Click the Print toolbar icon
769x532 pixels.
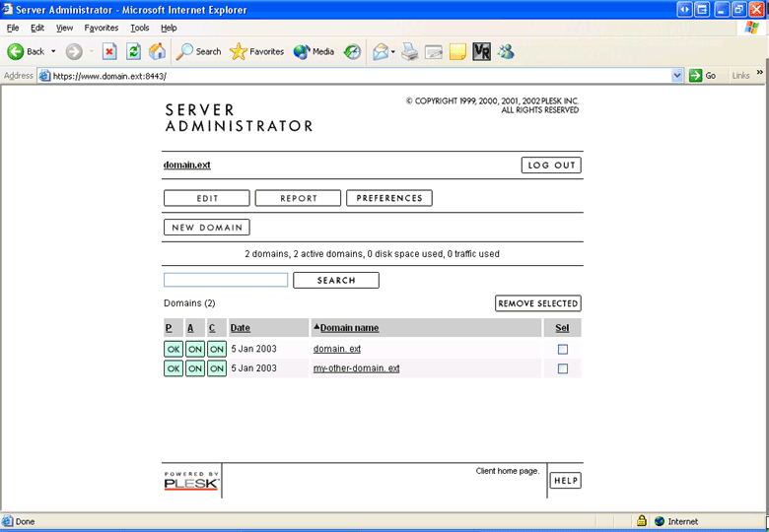click(x=410, y=51)
